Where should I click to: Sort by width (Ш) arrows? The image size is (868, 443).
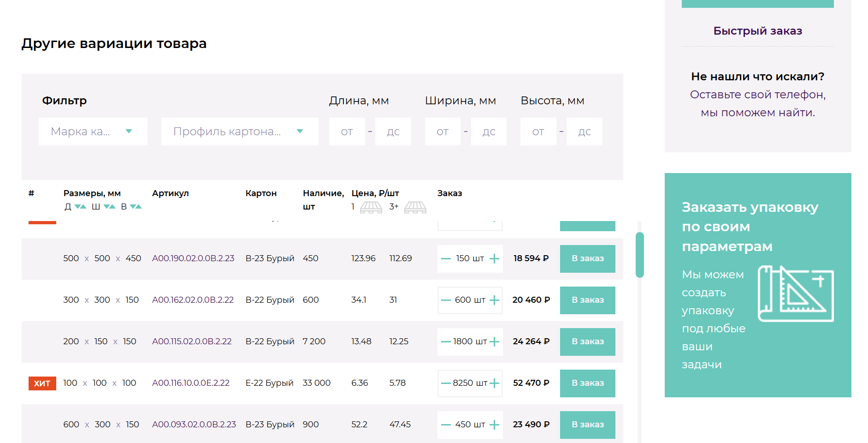(x=109, y=207)
